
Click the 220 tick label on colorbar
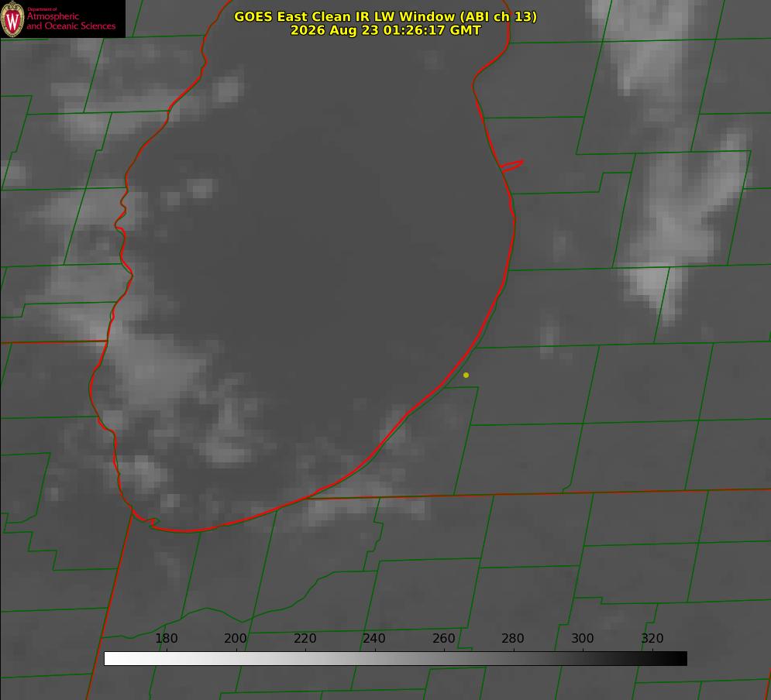pyautogui.click(x=305, y=638)
